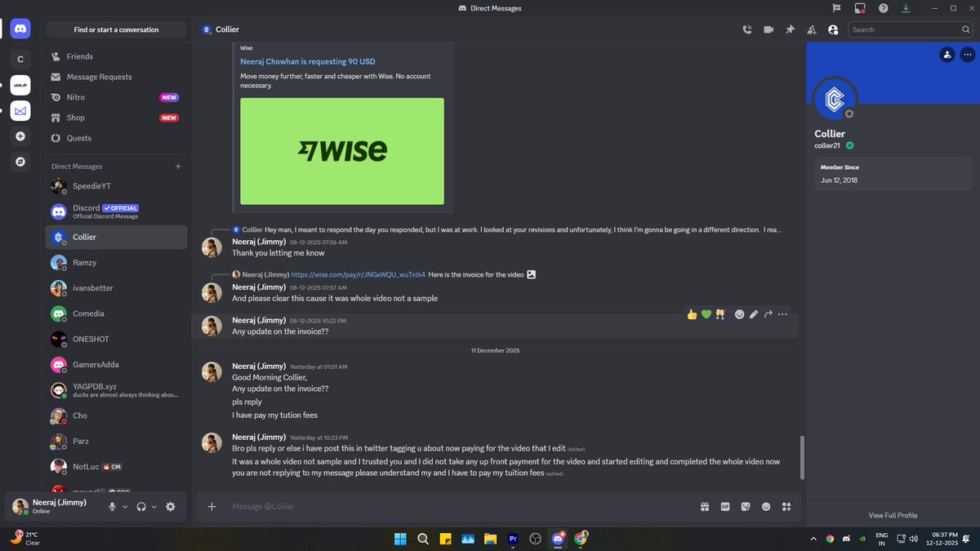980x551 pixels.
Task: Open DM with ivansbetter
Action: (116, 288)
